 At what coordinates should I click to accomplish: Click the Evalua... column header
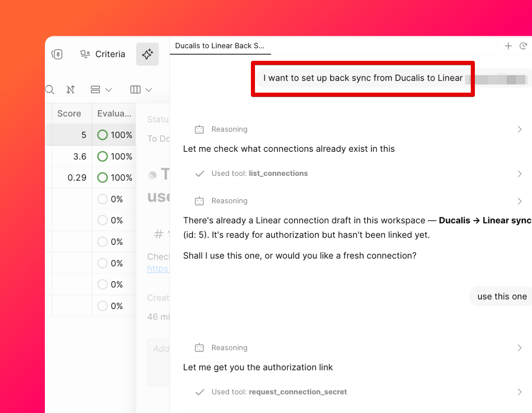pos(114,113)
